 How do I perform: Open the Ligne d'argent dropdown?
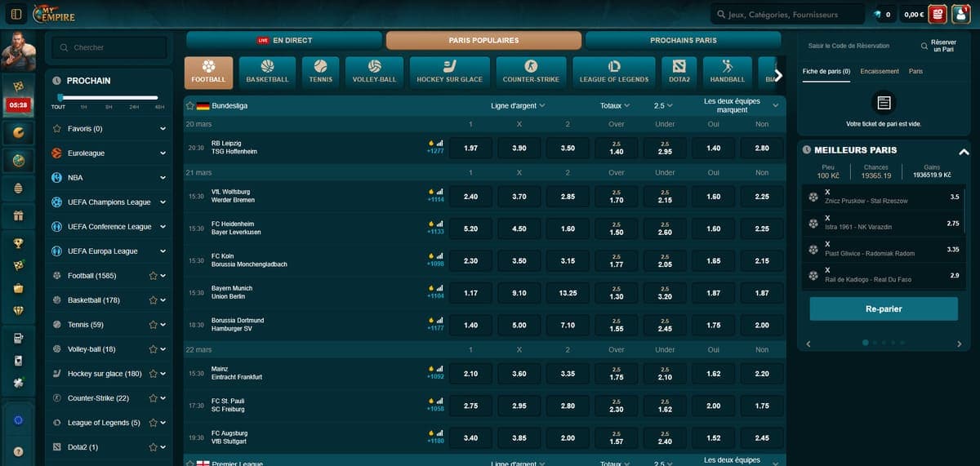[518, 106]
